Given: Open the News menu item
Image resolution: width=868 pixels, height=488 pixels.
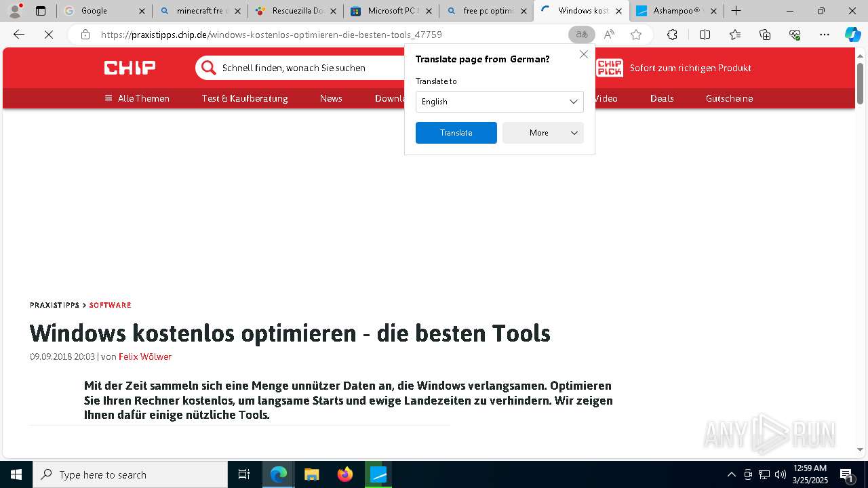Looking at the screenshot, I should tap(331, 98).
